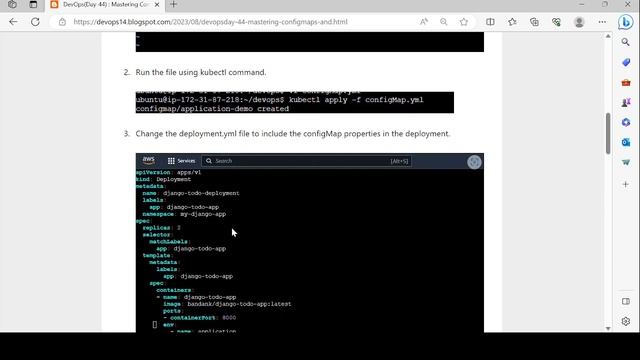
Task: Click 'my-django-app' namespace value
Action: [x=203, y=214]
